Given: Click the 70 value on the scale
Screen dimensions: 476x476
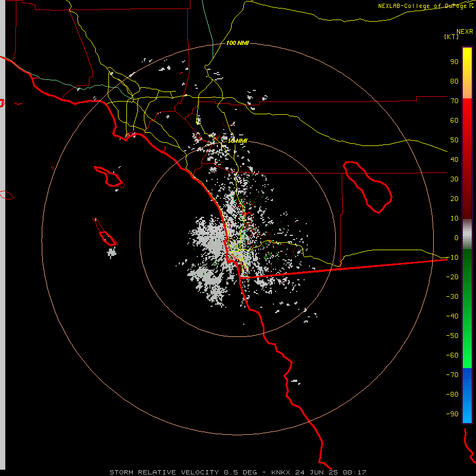Looking at the screenshot, I should [454, 101].
